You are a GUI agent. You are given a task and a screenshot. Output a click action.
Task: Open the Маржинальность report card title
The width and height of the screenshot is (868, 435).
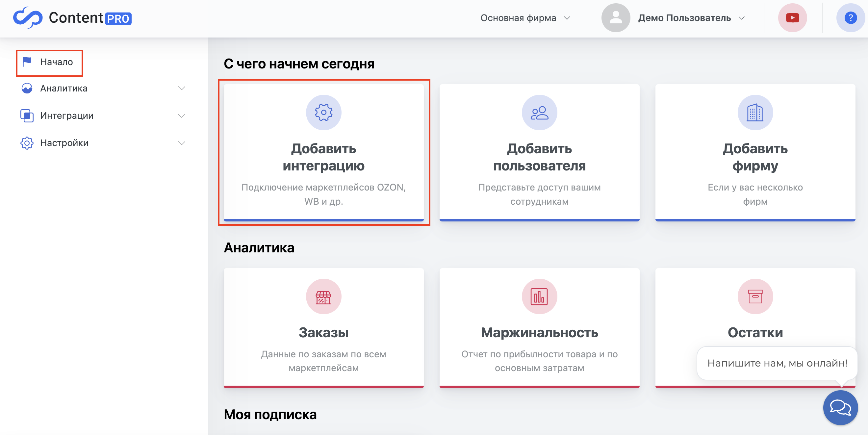(x=540, y=333)
